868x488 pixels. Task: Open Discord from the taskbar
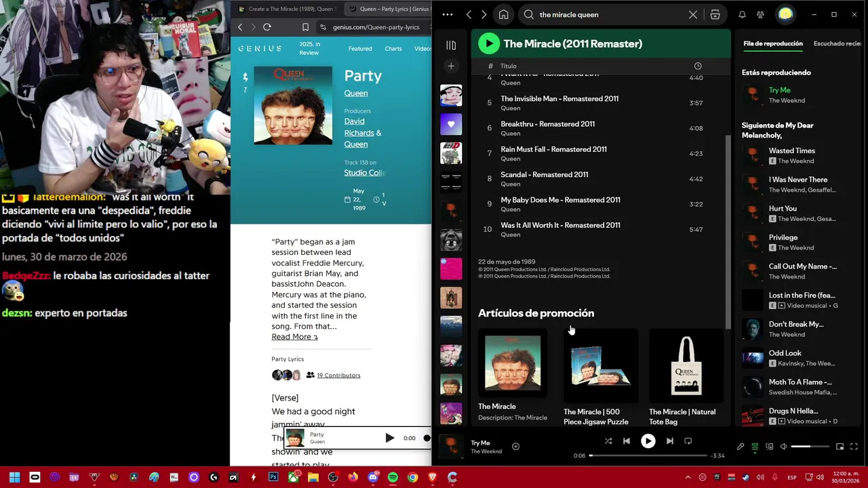[372, 477]
